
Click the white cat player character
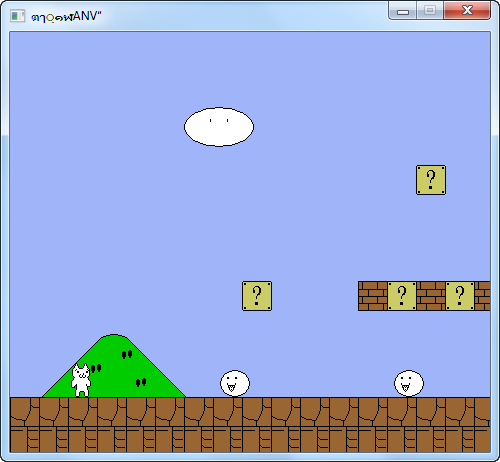[81, 380]
